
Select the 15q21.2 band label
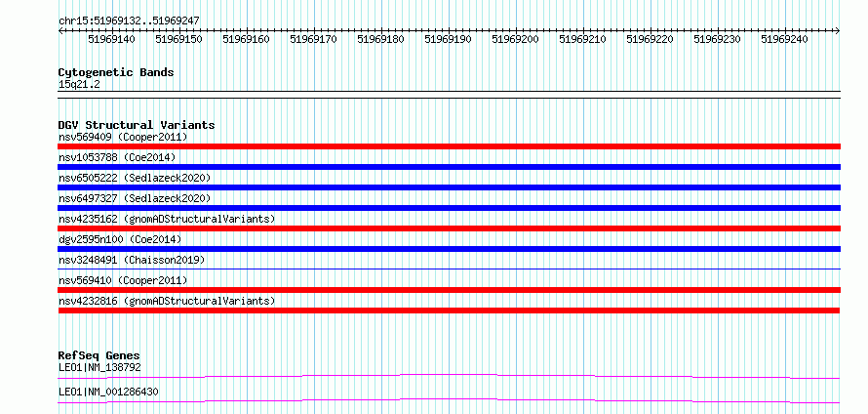click(x=79, y=85)
